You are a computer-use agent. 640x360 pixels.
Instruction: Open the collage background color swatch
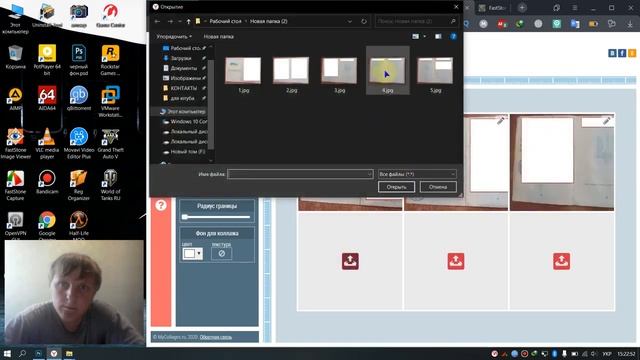(192, 253)
